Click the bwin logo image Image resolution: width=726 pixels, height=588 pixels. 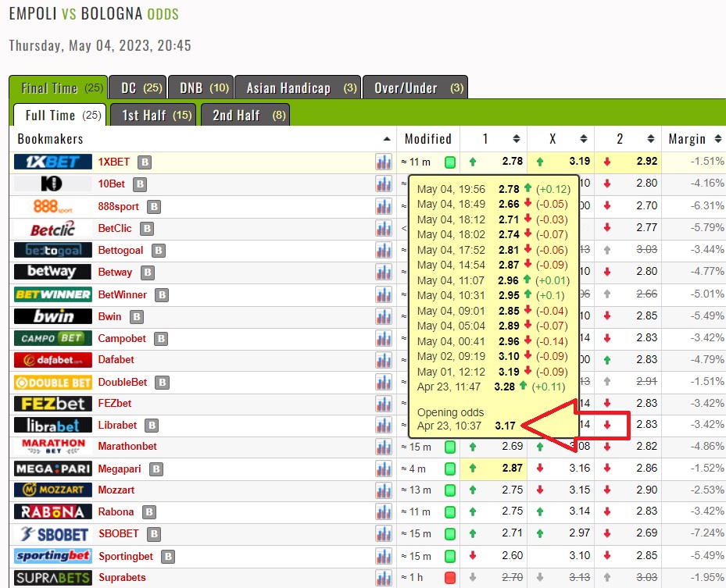pyautogui.click(x=53, y=316)
